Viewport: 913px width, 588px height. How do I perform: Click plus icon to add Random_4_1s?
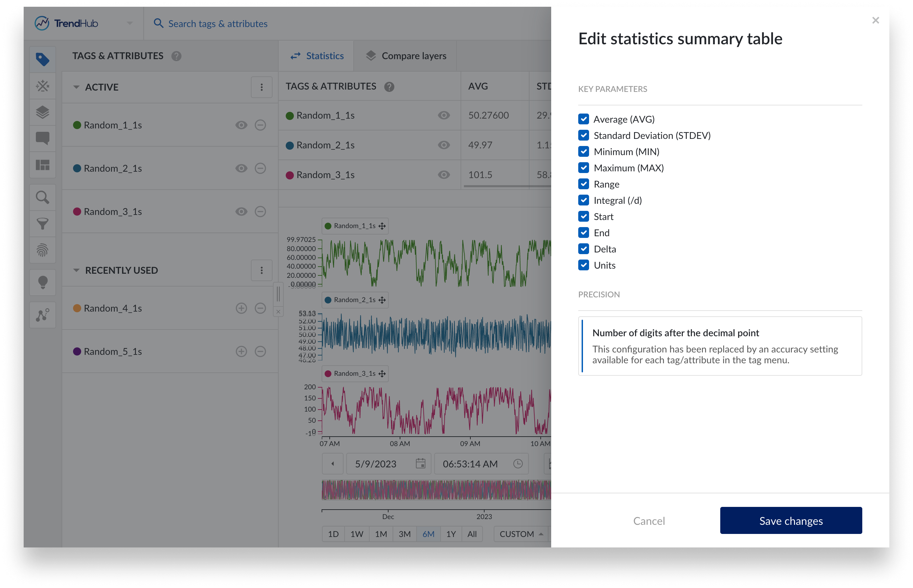241,308
